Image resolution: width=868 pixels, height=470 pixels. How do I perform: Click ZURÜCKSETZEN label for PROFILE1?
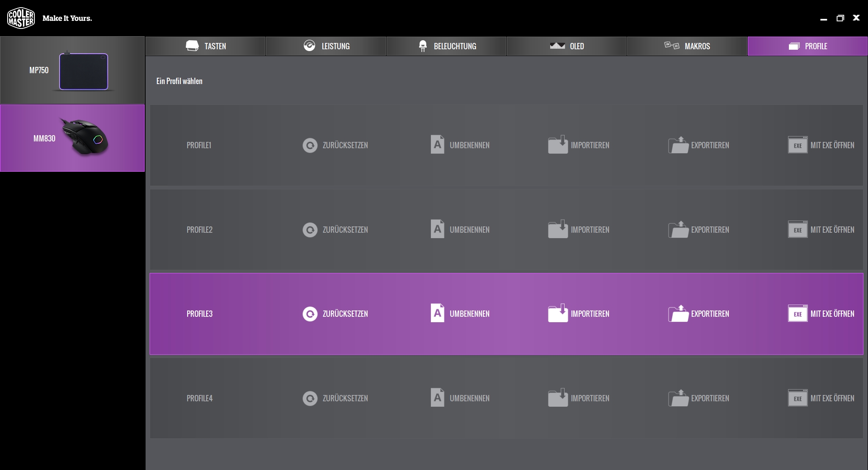[345, 145]
